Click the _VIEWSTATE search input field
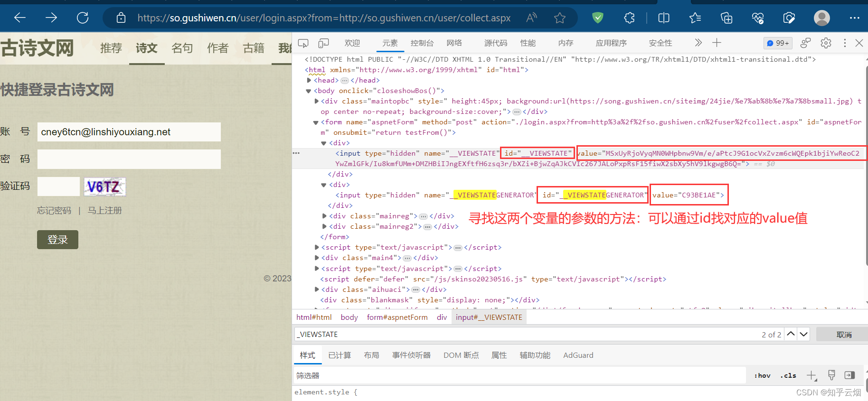The image size is (868, 401). click(x=527, y=334)
